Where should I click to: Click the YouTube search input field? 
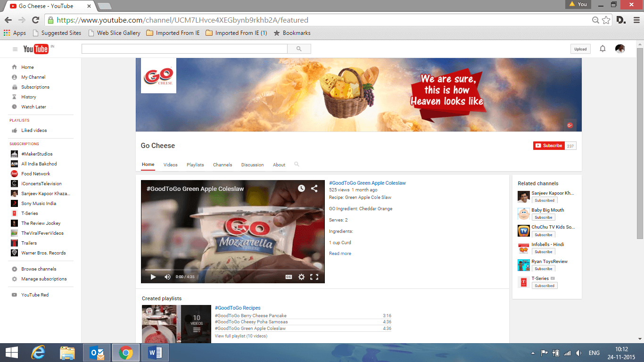click(184, 49)
